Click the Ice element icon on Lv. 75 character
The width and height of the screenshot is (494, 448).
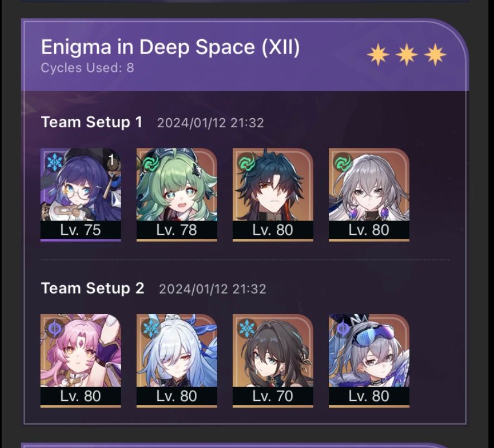tap(55, 163)
